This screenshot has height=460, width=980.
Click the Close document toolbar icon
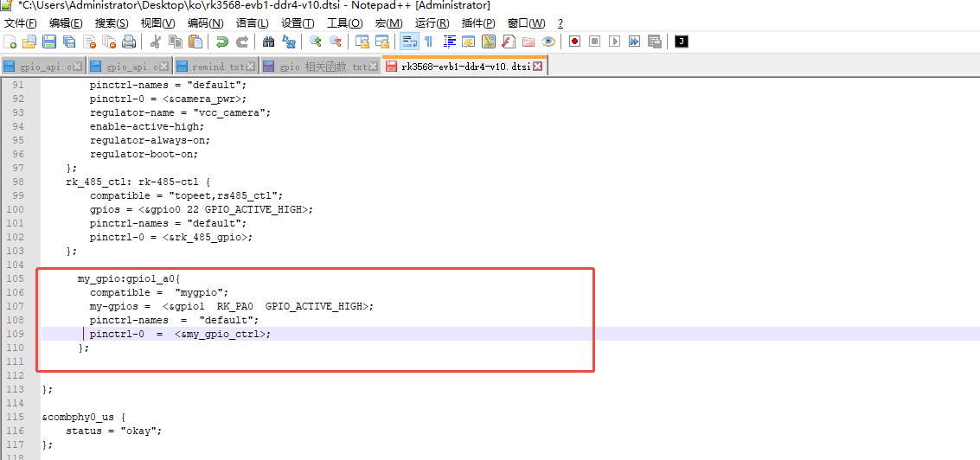tap(89, 42)
